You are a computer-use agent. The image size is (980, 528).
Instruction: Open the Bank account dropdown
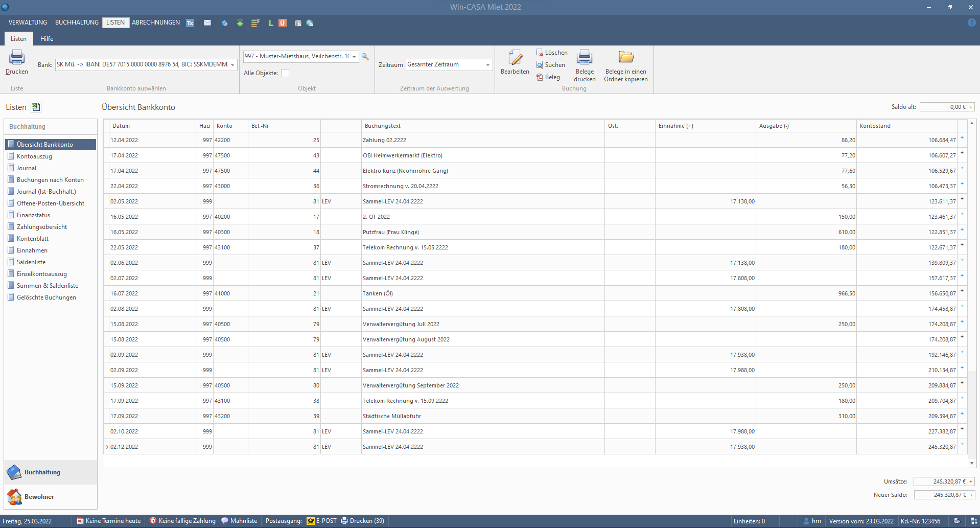(x=232, y=65)
